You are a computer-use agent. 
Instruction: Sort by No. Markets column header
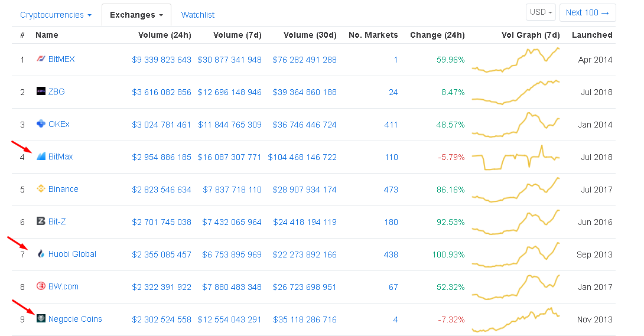(373, 35)
